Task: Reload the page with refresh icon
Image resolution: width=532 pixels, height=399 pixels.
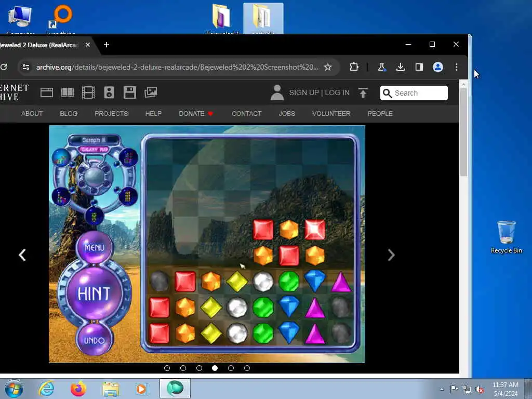Action: click(x=4, y=67)
